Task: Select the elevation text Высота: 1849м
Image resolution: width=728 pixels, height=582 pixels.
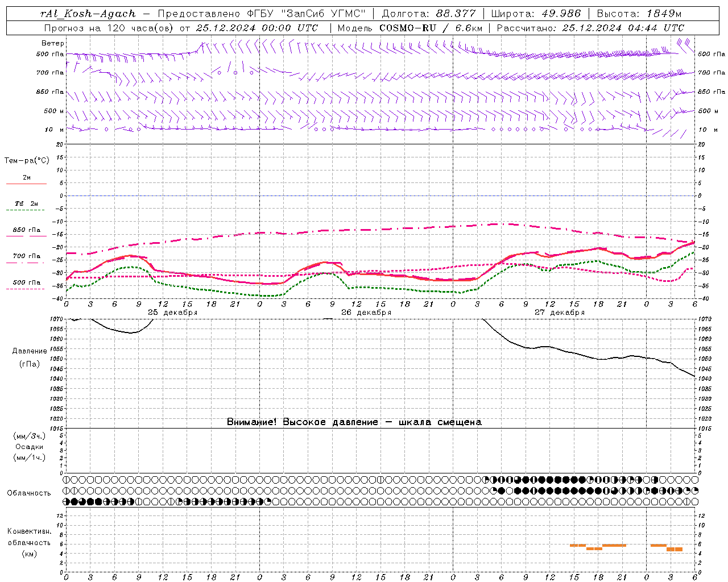Action: 639,14
